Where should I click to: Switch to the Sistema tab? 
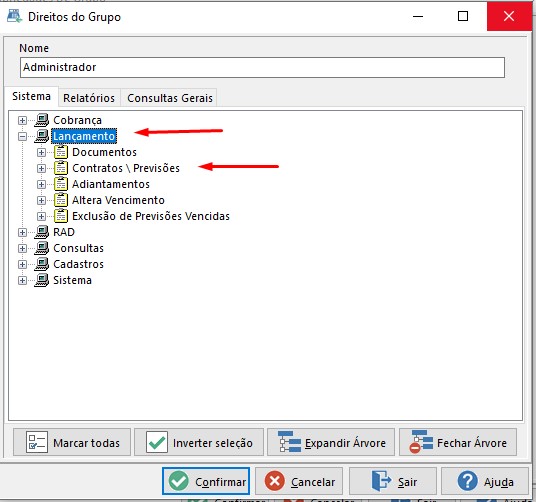[x=31, y=96]
